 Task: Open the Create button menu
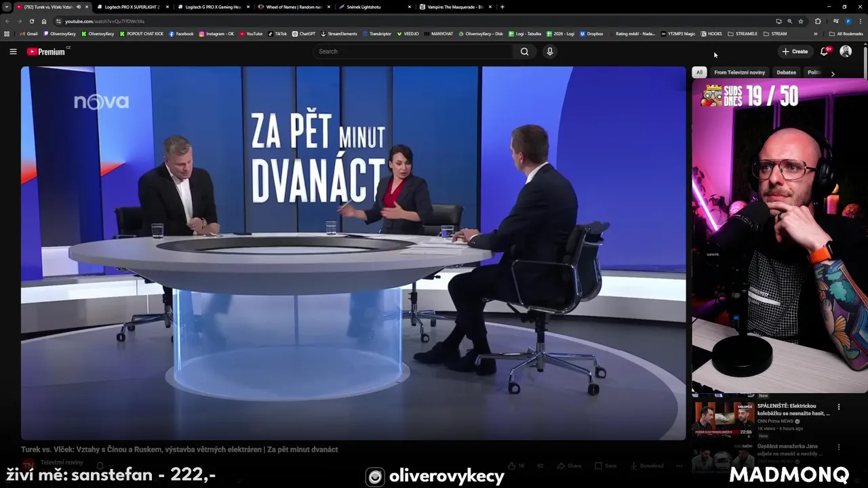pos(795,52)
